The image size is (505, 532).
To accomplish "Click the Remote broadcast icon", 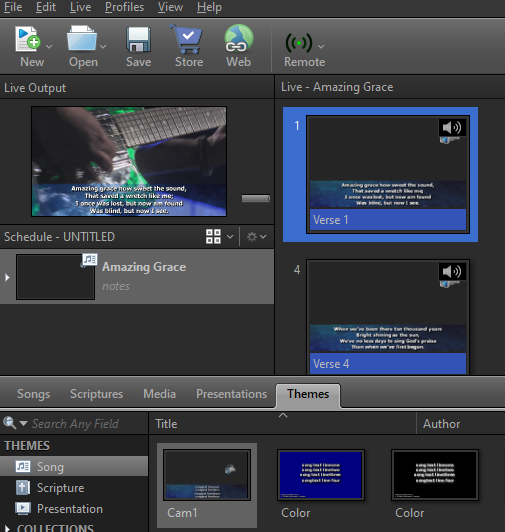I will click(299, 43).
